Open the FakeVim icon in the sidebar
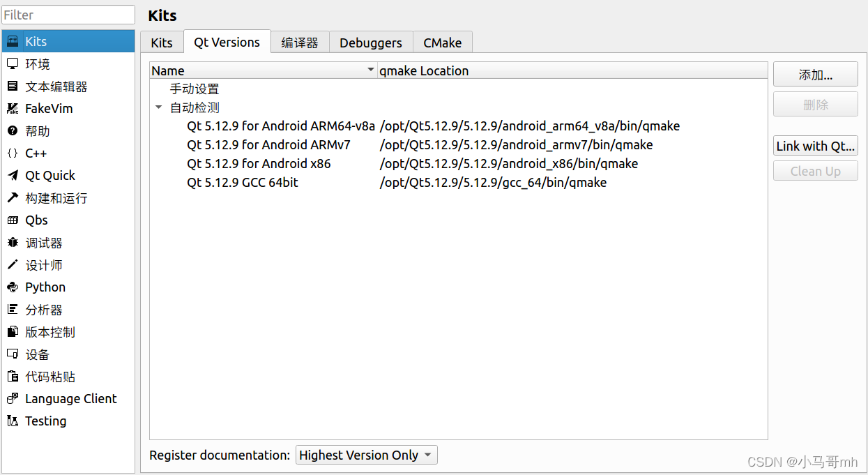 click(x=13, y=109)
